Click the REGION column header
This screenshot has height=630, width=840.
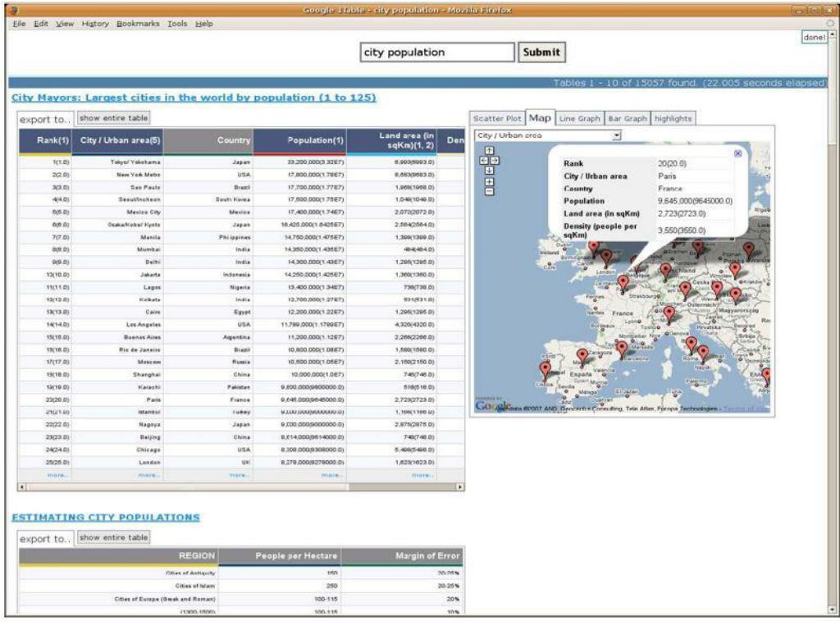coord(118,556)
